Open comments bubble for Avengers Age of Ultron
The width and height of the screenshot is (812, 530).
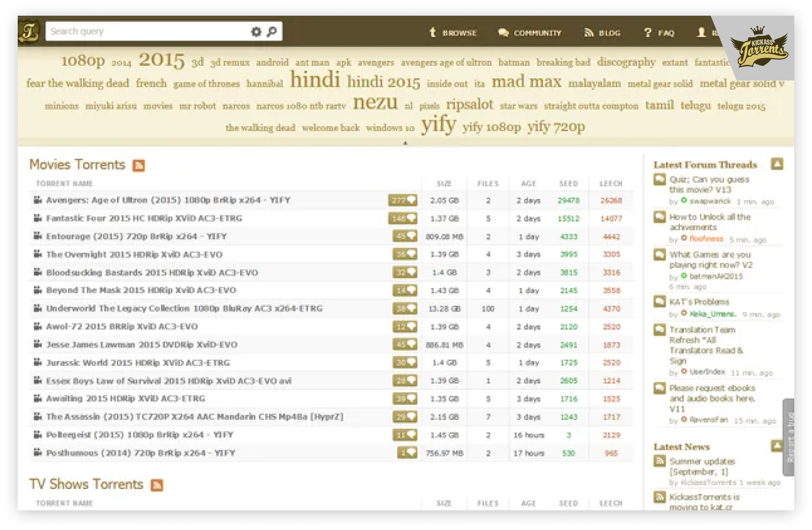click(403, 200)
